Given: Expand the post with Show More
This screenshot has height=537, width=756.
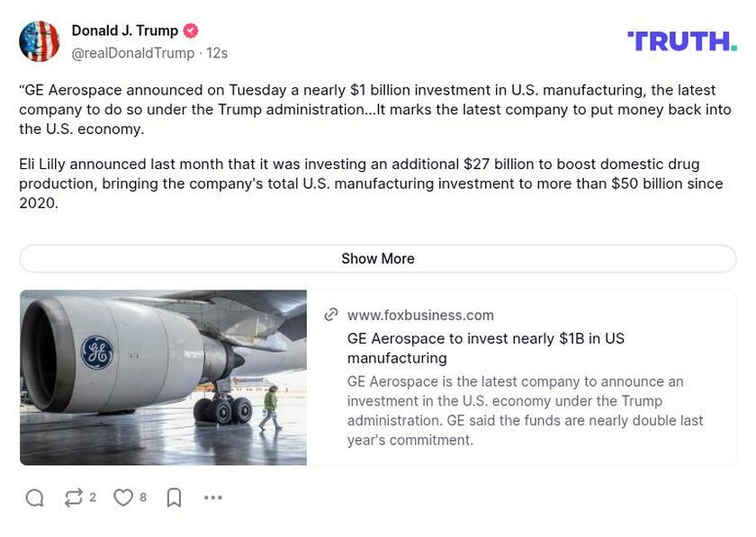Looking at the screenshot, I should [377, 259].
